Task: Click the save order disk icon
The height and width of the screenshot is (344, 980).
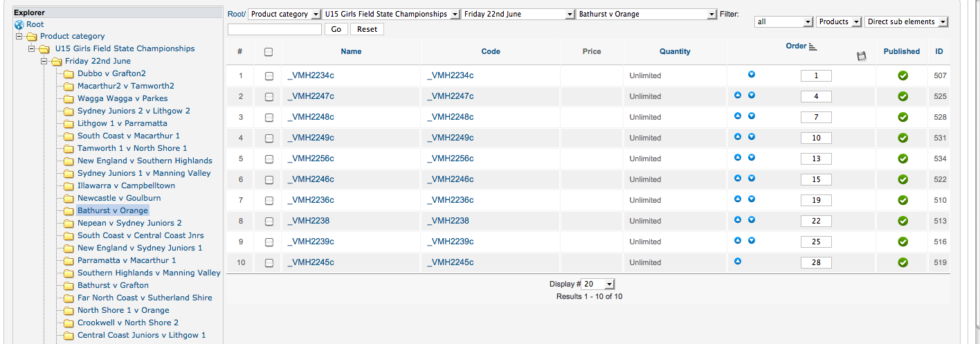Action: click(x=862, y=56)
